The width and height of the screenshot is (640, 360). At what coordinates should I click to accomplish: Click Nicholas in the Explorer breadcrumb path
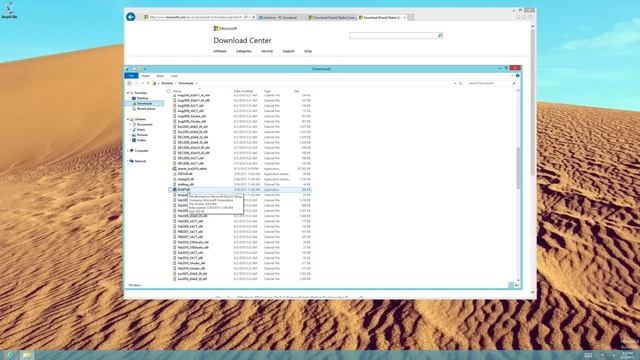click(167, 83)
